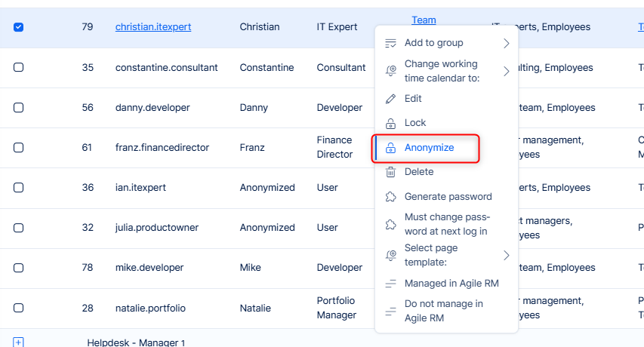Open the Select page template submenu arrow

pos(507,255)
